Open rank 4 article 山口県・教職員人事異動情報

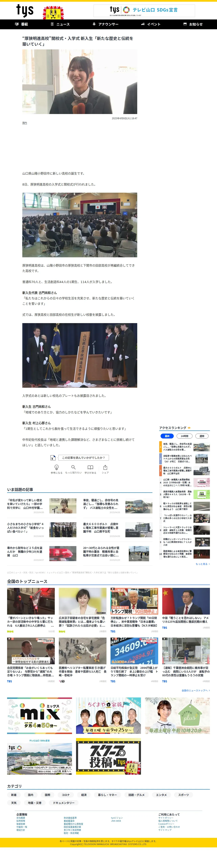click(184, 482)
